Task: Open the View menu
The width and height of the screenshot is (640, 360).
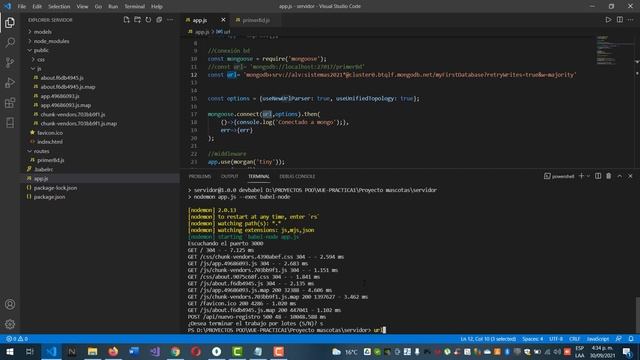Action: [x=82, y=7]
